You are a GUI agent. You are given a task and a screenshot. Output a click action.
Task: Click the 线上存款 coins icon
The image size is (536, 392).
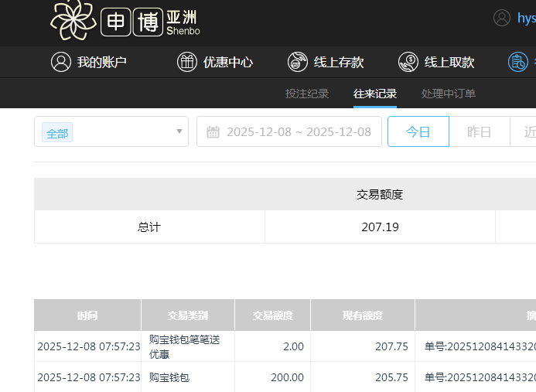click(x=298, y=63)
